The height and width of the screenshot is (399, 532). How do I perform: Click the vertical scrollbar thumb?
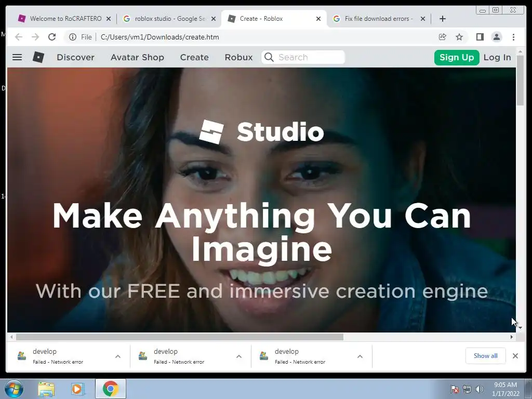pyautogui.click(x=520, y=80)
